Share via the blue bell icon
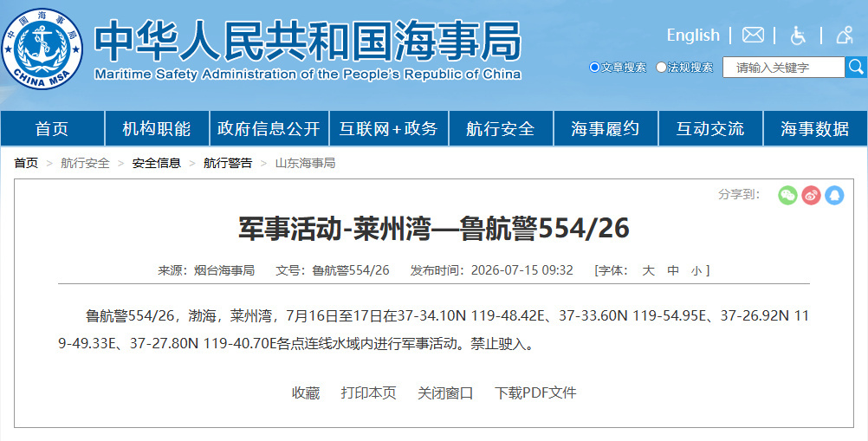868x441 pixels. (x=834, y=195)
